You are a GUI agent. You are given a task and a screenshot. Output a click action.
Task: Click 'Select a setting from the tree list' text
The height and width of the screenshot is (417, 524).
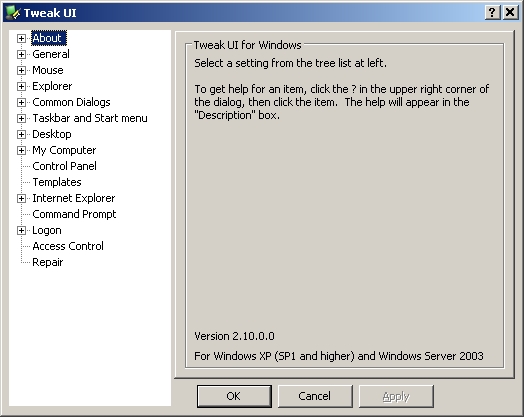pos(290,63)
